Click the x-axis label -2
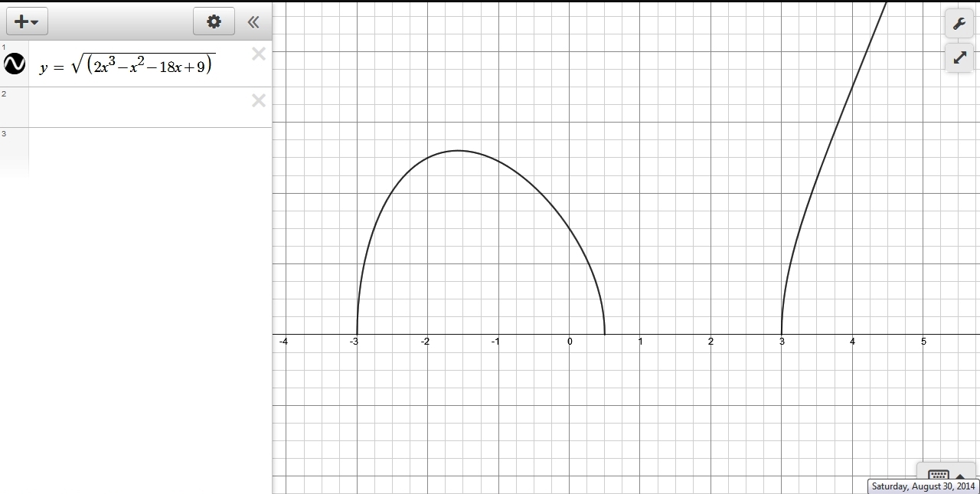Screen dimensions: 980x494 click(425, 342)
